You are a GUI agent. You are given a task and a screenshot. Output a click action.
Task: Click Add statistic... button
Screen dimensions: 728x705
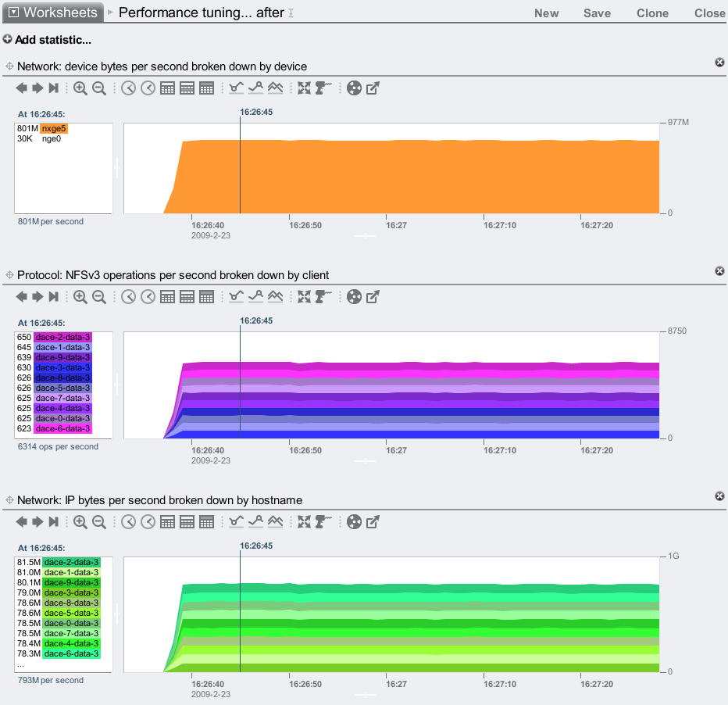(47, 40)
